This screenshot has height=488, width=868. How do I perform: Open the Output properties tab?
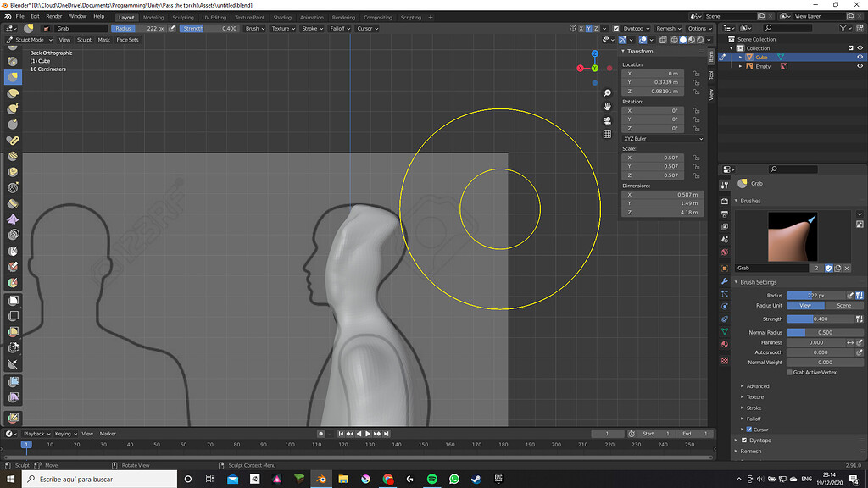(725, 214)
